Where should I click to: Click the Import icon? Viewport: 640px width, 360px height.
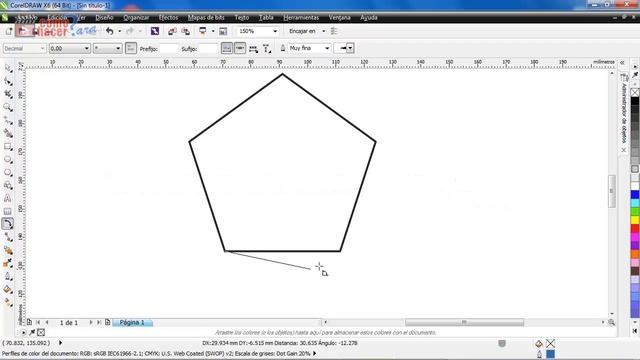click(x=172, y=31)
